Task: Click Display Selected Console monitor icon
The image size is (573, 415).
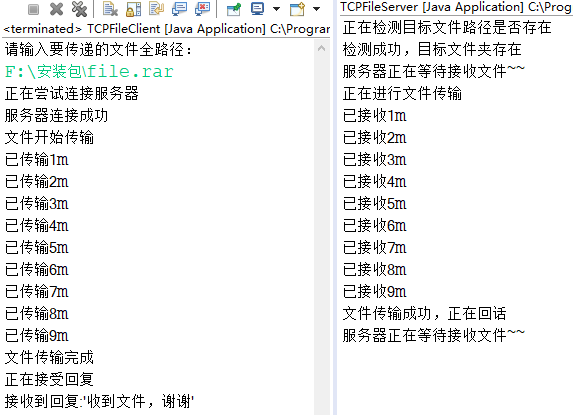Action: click(x=257, y=9)
